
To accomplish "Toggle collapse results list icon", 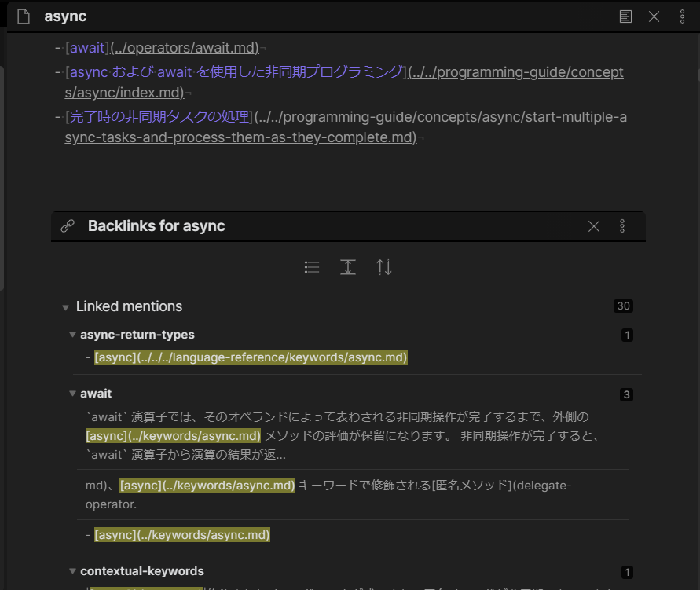I will click(x=312, y=267).
